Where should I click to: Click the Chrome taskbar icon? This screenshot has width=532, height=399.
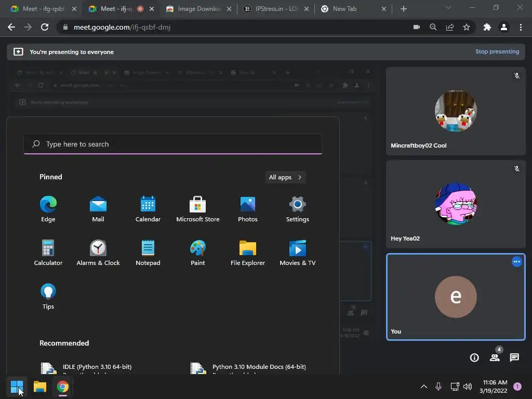click(63, 387)
